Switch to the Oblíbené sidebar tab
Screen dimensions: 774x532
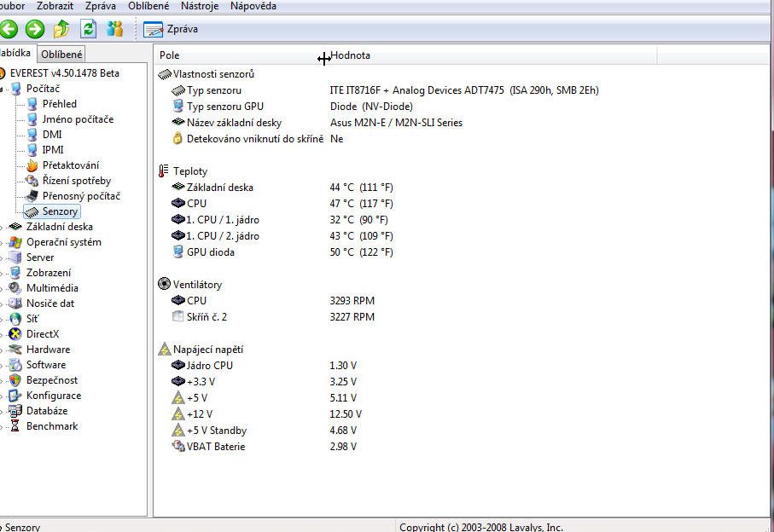pos(61,55)
